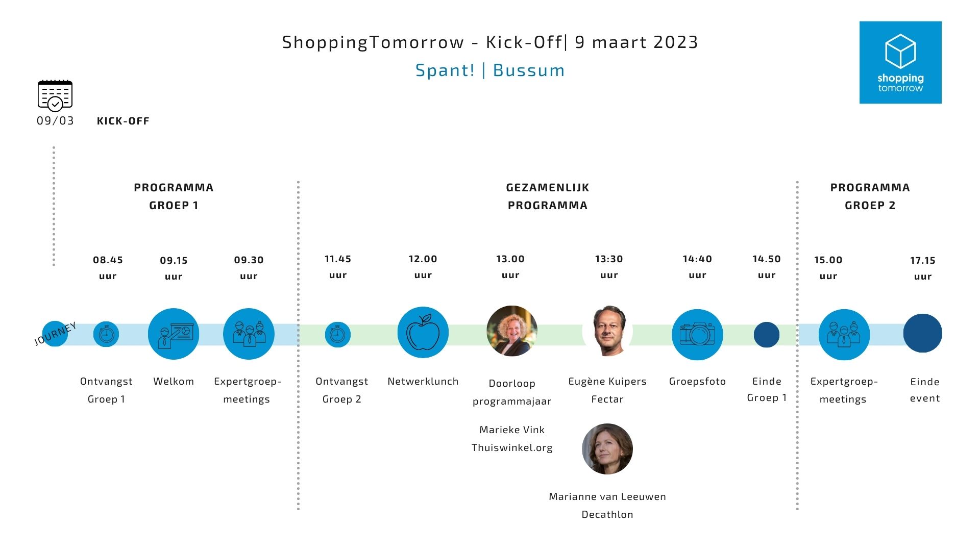
Task: Click the camera icon for Groepsfoto
Action: tap(697, 335)
